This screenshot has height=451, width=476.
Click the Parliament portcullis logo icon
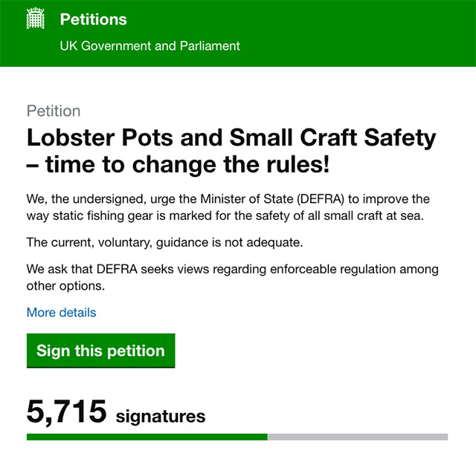pyautogui.click(x=35, y=20)
